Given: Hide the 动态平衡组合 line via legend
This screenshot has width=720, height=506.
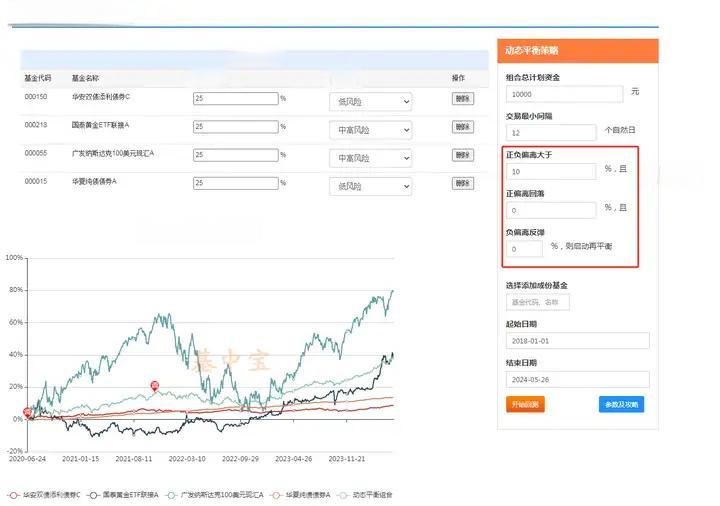Looking at the screenshot, I should pyautogui.click(x=366, y=495).
